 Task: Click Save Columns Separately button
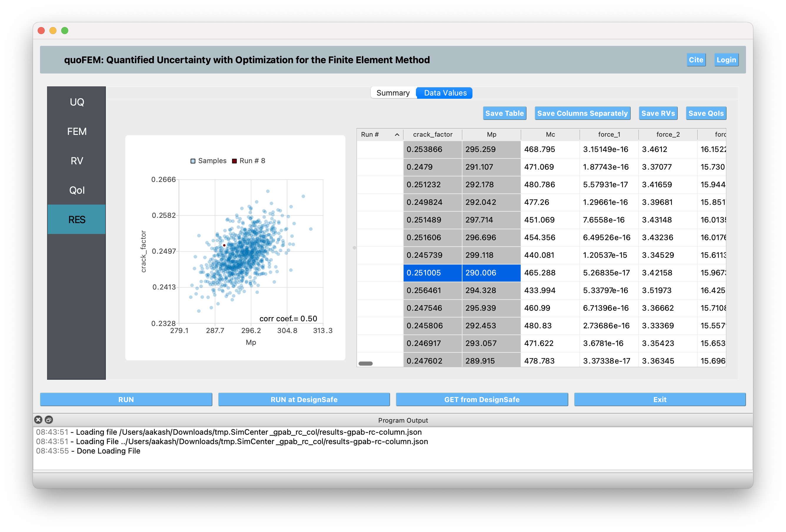click(582, 113)
